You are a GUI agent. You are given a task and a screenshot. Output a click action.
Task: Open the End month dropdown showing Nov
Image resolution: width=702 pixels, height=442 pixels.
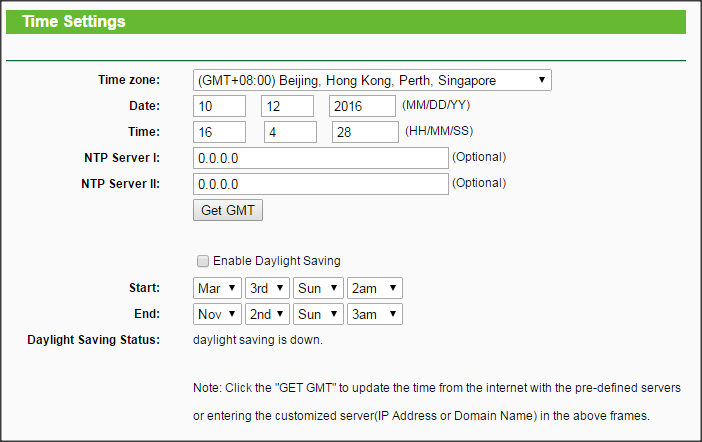point(217,314)
